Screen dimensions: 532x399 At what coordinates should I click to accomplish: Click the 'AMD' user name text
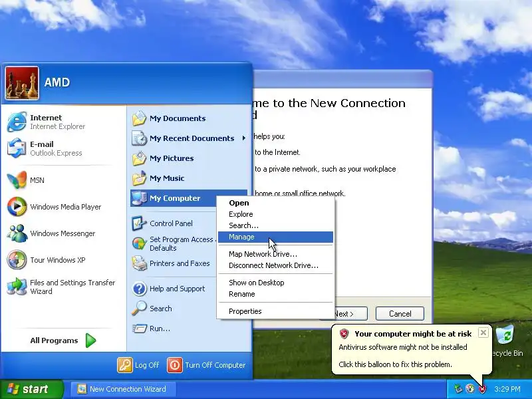click(x=57, y=82)
